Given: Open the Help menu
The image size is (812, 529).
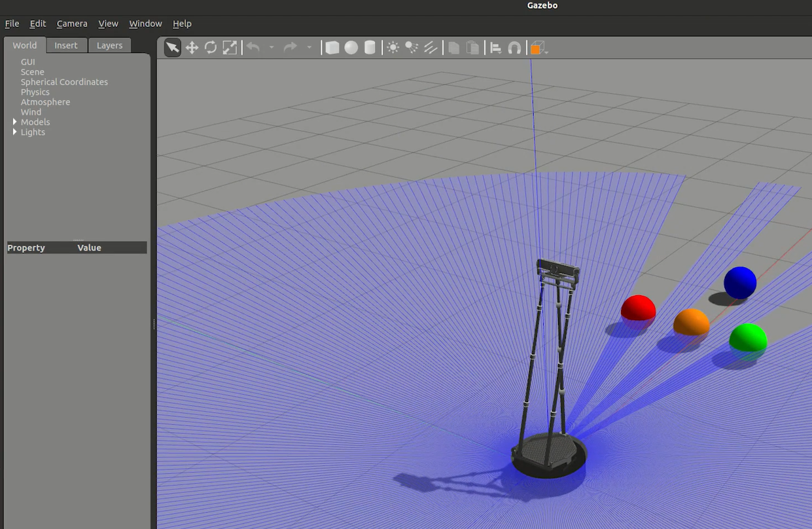Looking at the screenshot, I should click(x=182, y=24).
